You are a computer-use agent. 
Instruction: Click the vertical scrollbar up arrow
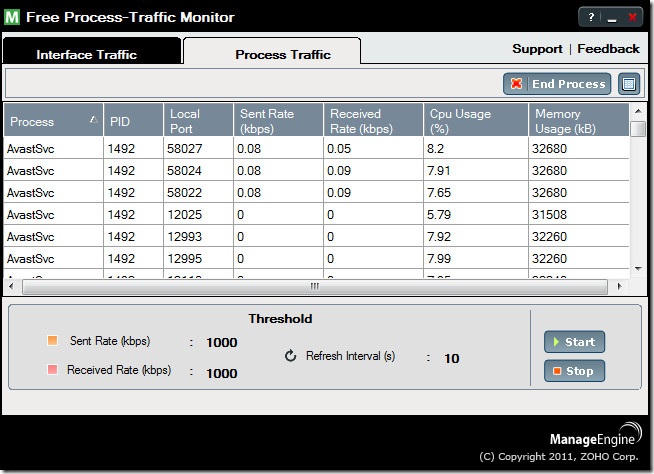(638, 111)
